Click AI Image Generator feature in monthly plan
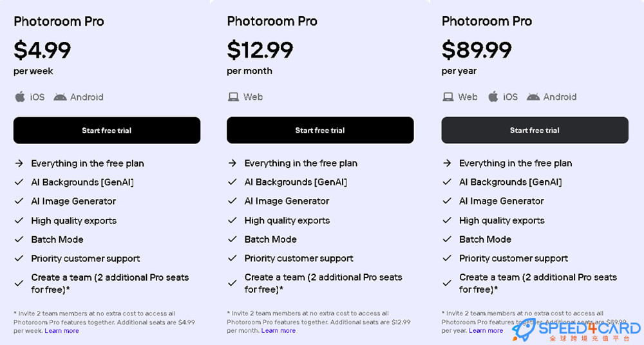The width and height of the screenshot is (644, 345). 287,201
